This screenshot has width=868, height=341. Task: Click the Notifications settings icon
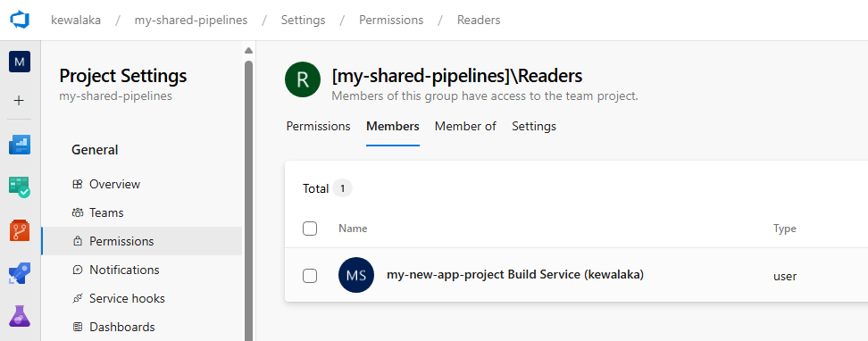tap(78, 270)
